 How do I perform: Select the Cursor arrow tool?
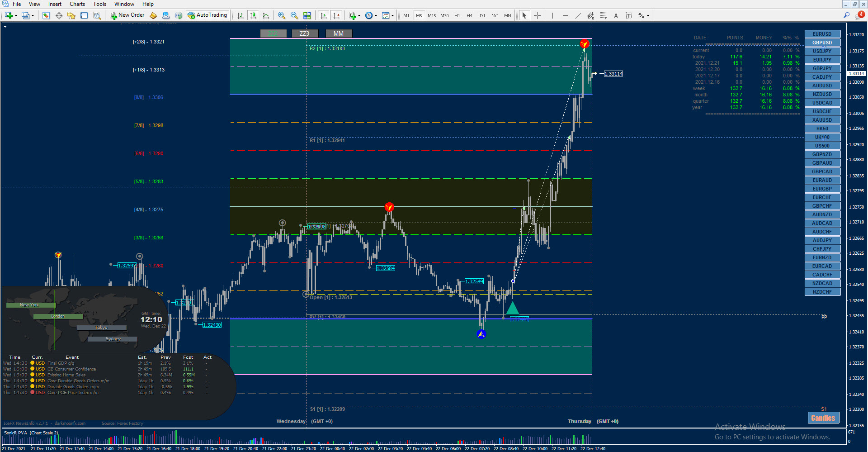(524, 15)
